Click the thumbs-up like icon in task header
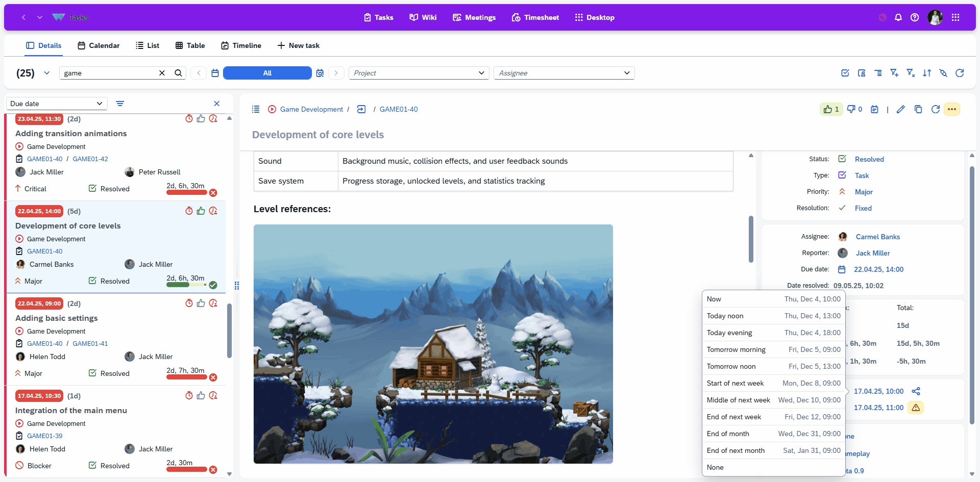980x482 pixels. [828, 109]
